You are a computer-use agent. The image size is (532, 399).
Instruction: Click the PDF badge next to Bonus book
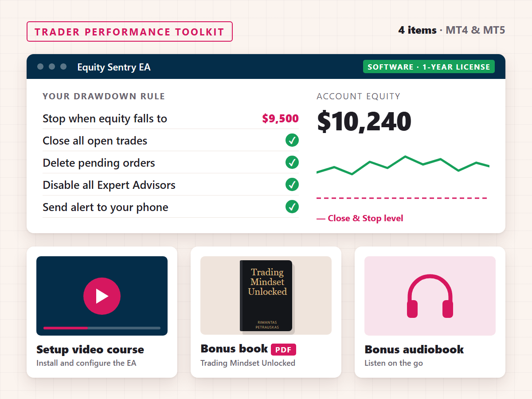(283, 349)
